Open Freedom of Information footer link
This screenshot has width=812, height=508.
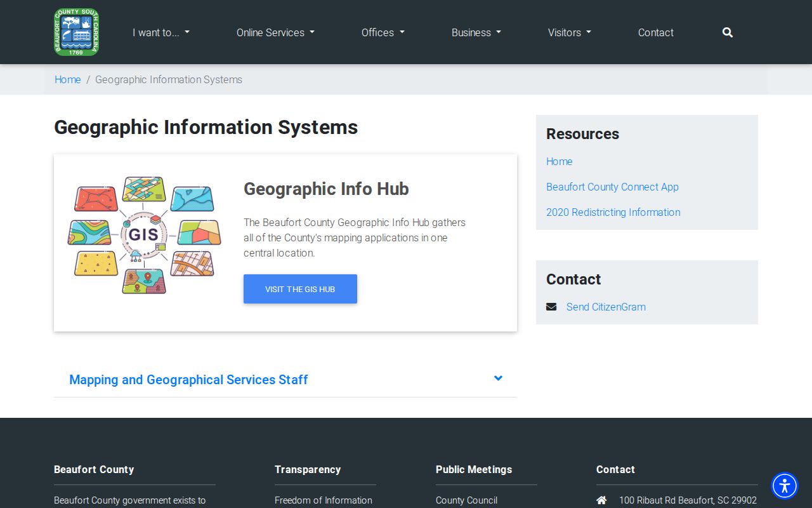pos(324,500)
